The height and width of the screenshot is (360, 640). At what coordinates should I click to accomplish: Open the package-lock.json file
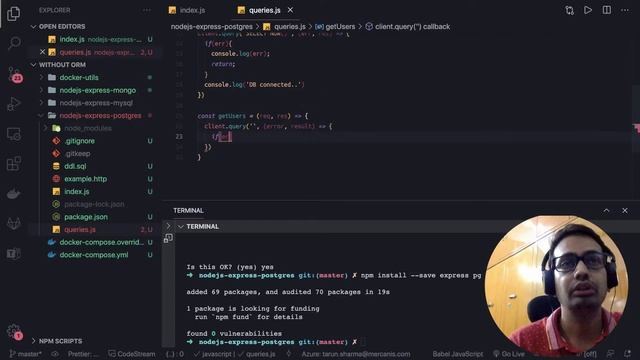(x=95, y=204)
